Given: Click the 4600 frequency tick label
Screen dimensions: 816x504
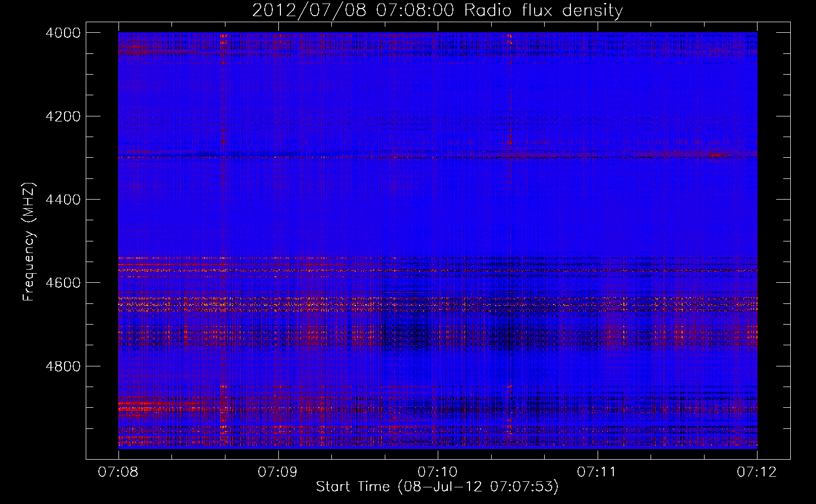Looking at the screenshot, I should pyautogui.click(x=63, y=283).
